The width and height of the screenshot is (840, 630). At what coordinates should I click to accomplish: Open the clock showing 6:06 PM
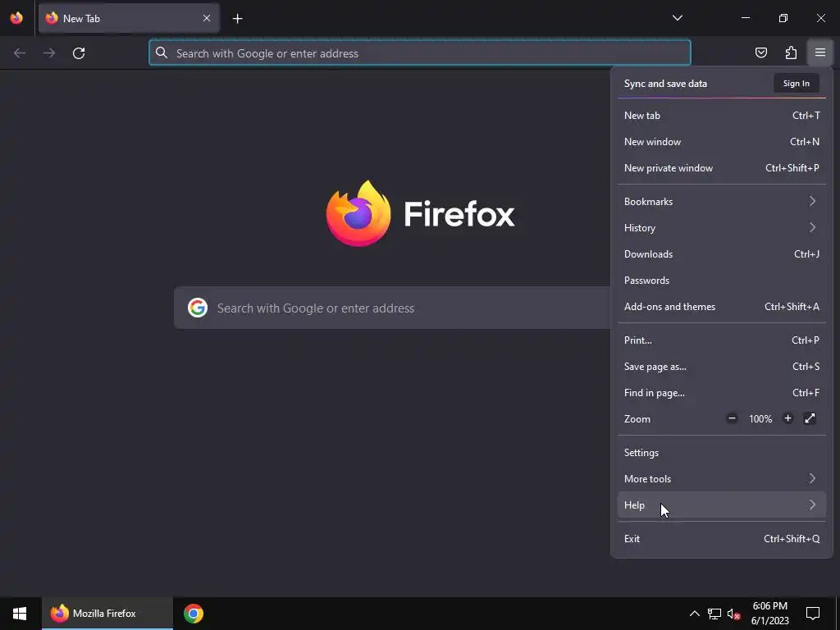(769, 614)
